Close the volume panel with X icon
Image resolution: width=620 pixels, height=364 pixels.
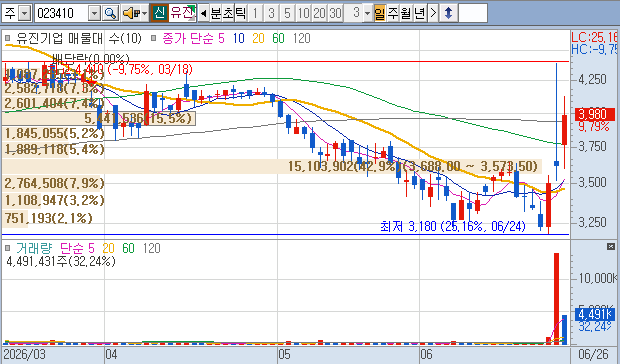(x=611, y=247)
